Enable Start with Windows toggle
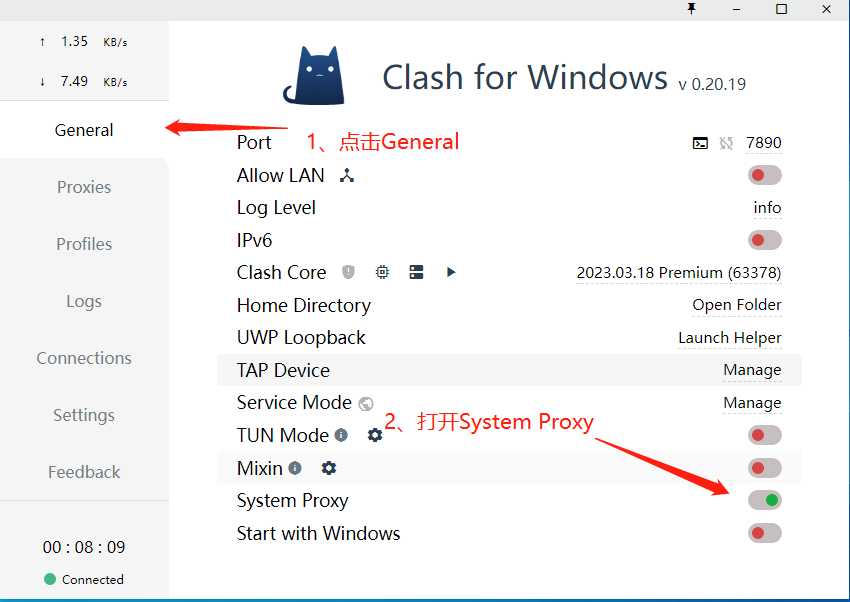Screen dimensions: 850x602 [x=764, y=533]
